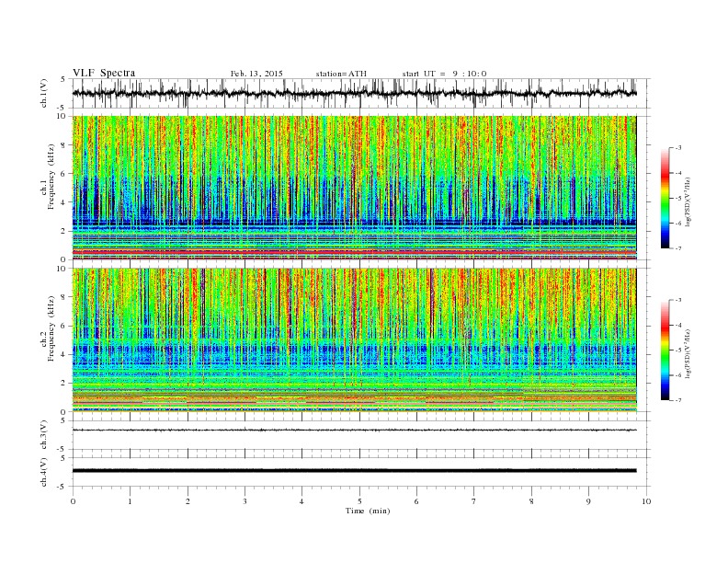The height and width of the screenshot is (563, 728).
Task: Click inside the ch.2 spectrogram panel
Action: (355, 339)
